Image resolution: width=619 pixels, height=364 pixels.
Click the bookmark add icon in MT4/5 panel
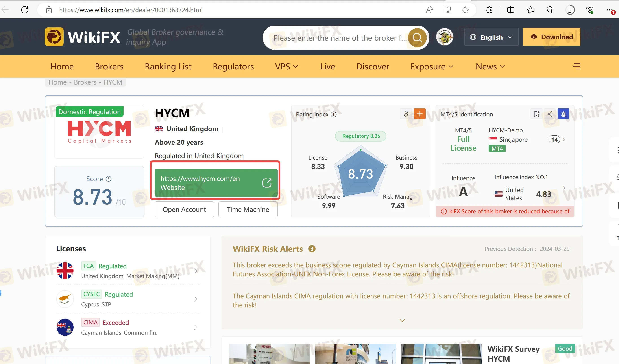point(536,114)
